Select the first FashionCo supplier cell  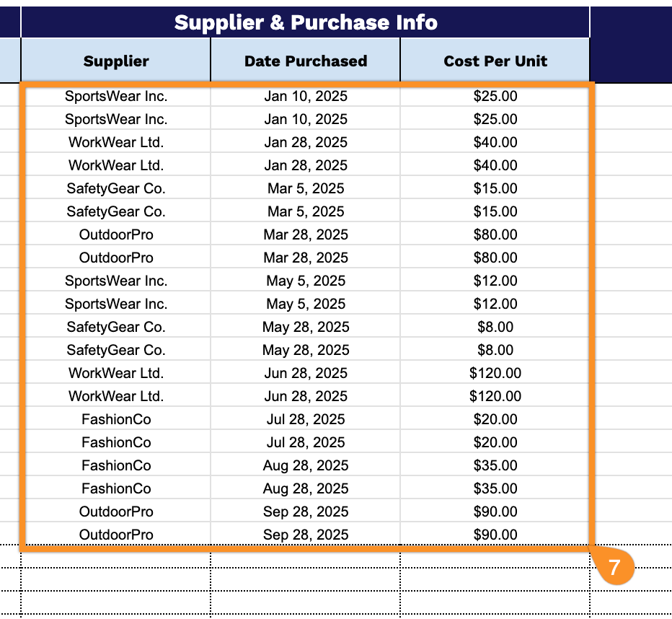click(115, 419)
